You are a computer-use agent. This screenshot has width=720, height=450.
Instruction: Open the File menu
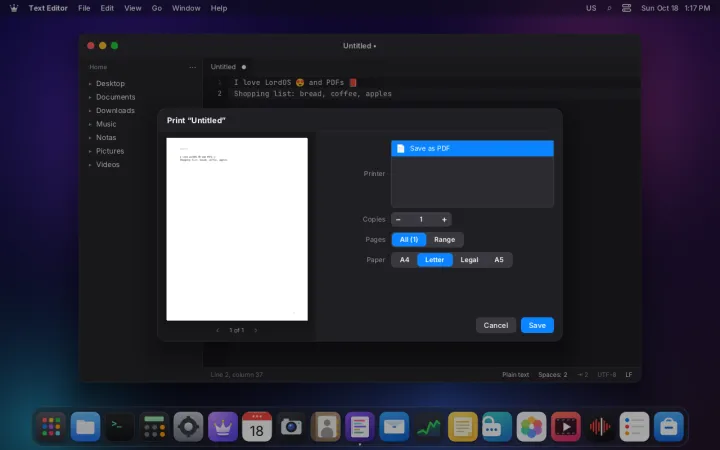(x=84, y=8)
